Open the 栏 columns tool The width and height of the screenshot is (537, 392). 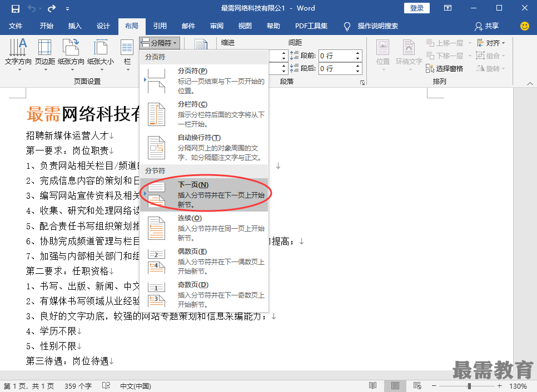click(127, 55)
